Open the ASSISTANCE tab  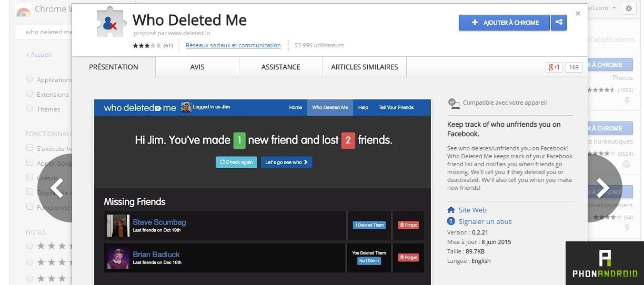pos(280,67)
